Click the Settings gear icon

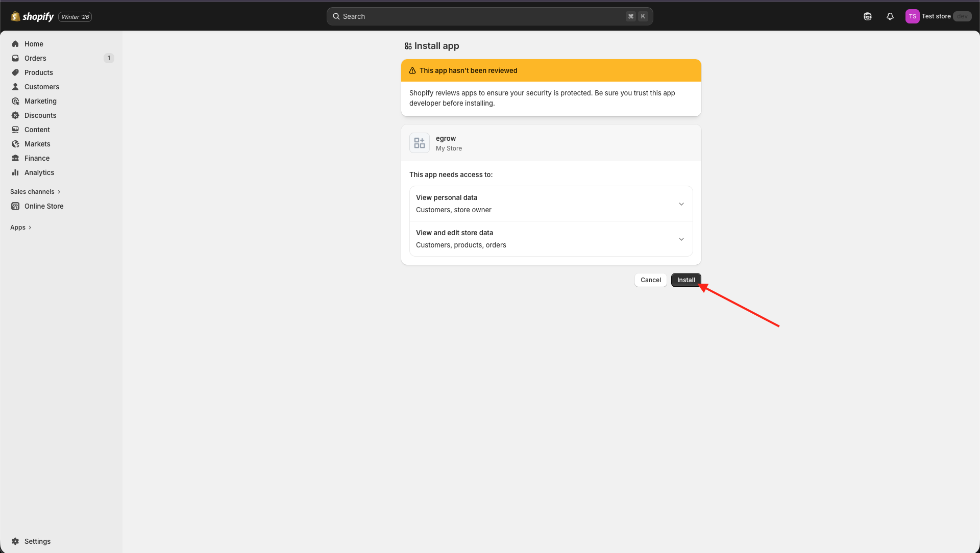coord(15,541)
